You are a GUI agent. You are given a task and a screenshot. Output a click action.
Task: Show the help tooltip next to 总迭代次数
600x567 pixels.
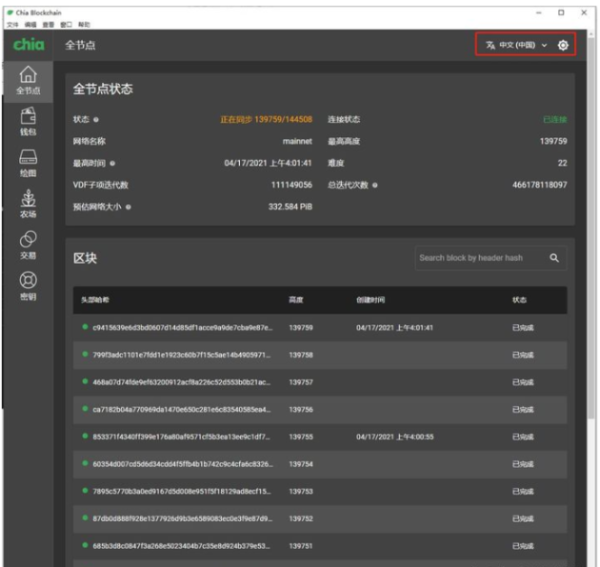coord(375,185)
